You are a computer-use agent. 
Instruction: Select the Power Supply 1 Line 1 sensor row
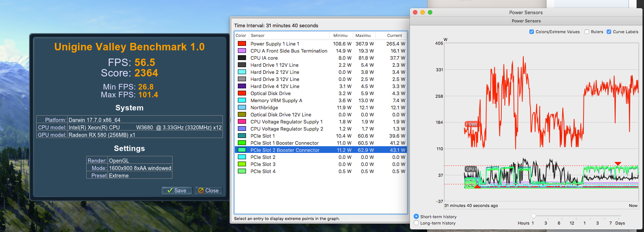(321, 44)
